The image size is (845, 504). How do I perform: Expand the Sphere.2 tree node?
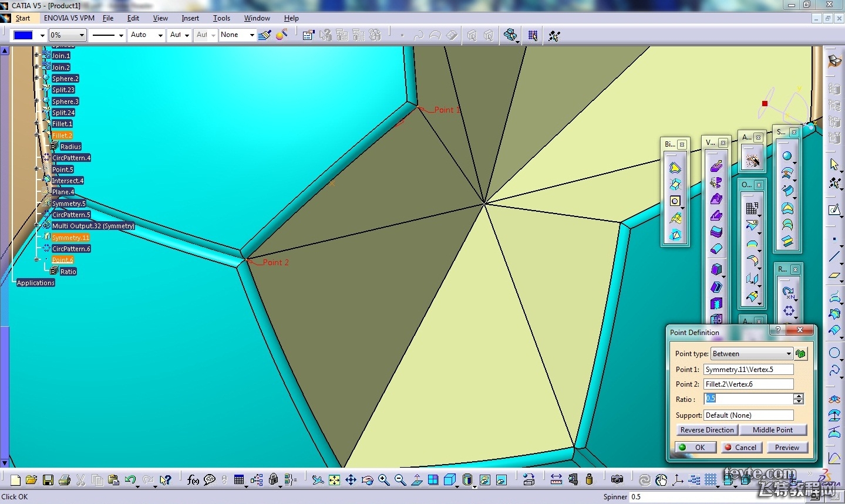pyautogui.click(x=37, y=78)
